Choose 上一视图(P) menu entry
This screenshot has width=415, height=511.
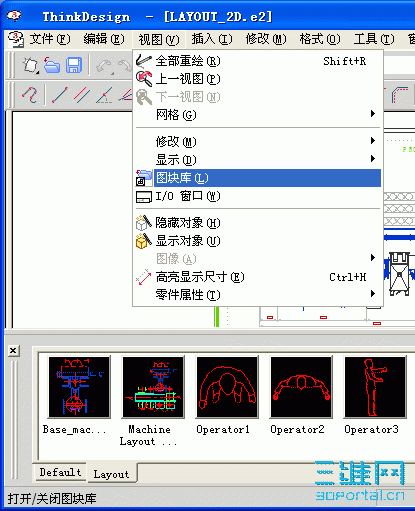258,79
